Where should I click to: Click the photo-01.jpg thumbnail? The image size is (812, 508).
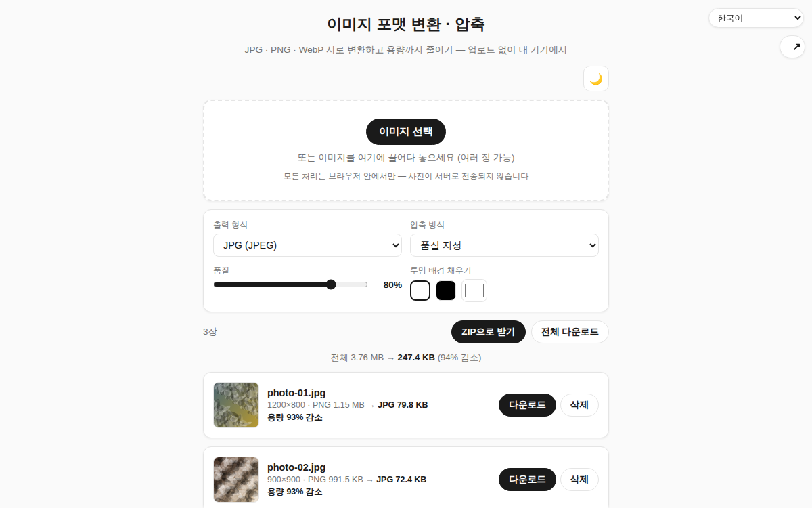[x=236, y=405]
